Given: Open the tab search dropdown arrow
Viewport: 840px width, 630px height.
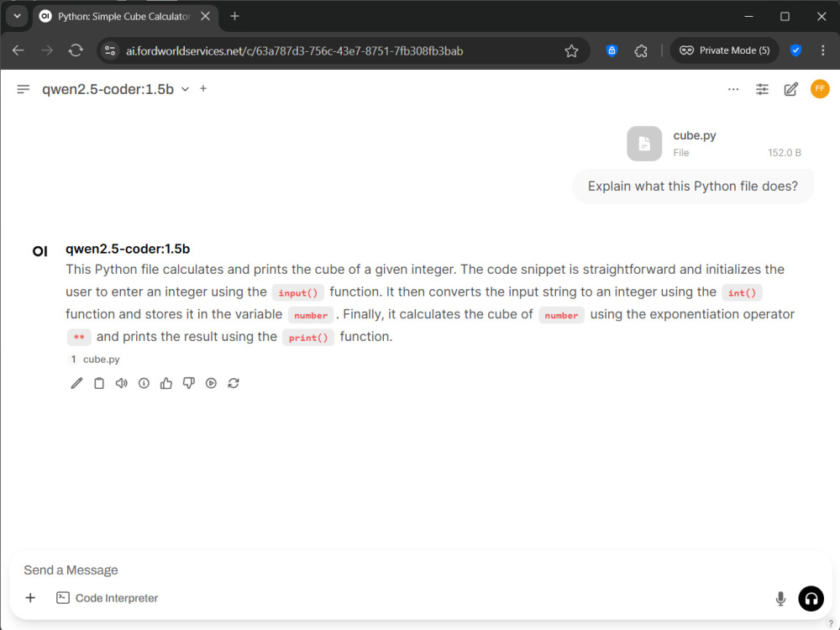Looking at the screenshot, I should [x=17, y=16].
